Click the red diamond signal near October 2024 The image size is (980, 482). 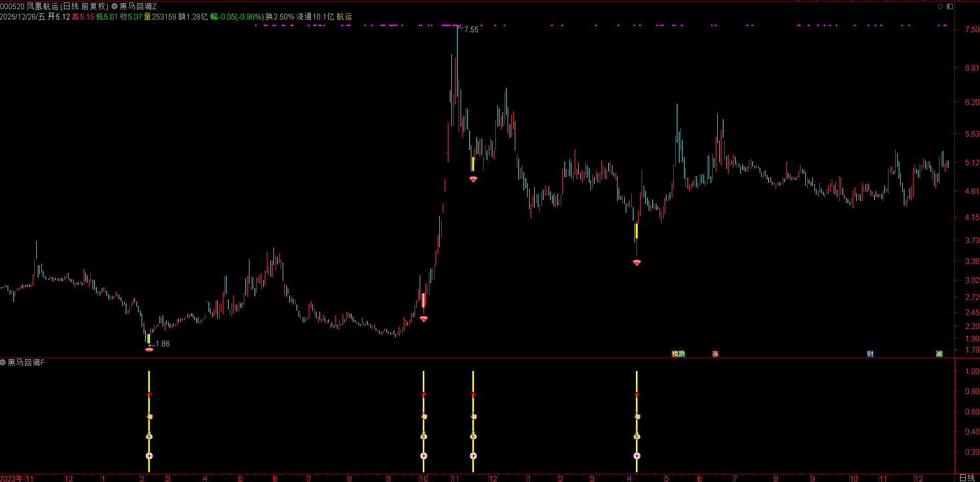[x=424, y=319]
